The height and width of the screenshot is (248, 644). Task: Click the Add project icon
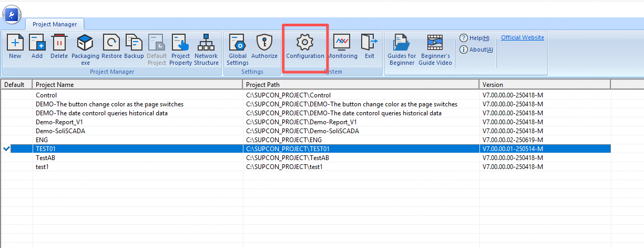[x=37, y=43]
